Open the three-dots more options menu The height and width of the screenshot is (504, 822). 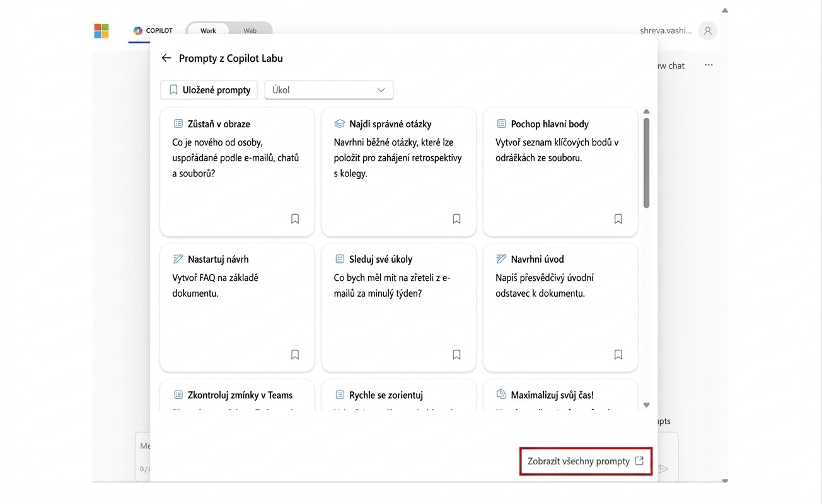709,66
